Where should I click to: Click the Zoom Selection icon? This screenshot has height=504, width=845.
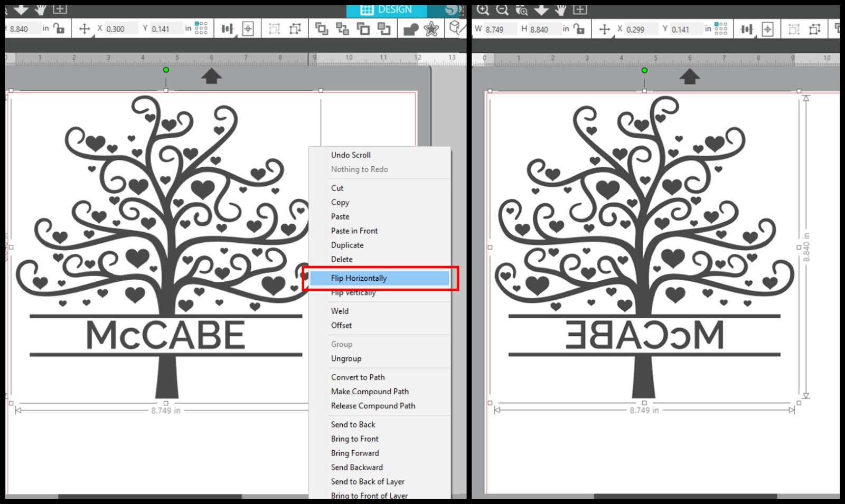coord(522,9)
